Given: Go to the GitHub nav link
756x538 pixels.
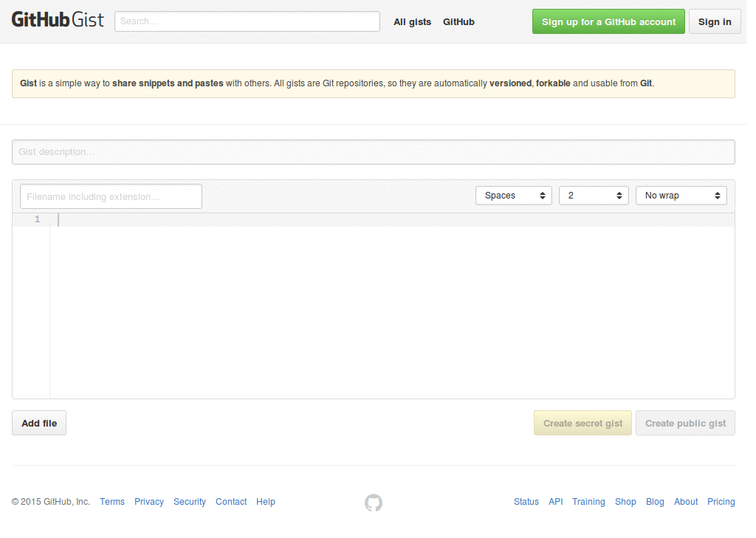Looking at the screenshot, I should pyautogui.click(x=458, y=21).
